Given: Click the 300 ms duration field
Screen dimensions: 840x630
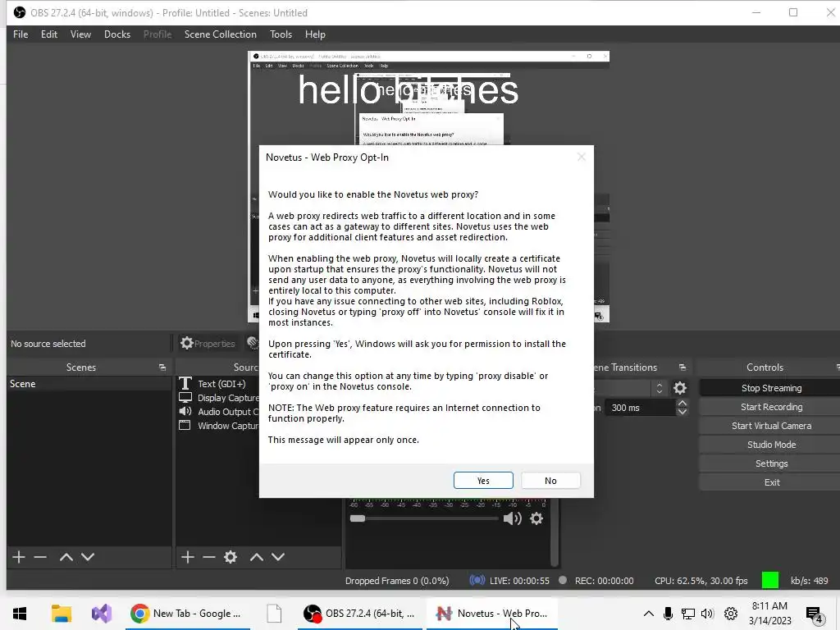Looking at the screenshot, I should [x=640, y=408].
